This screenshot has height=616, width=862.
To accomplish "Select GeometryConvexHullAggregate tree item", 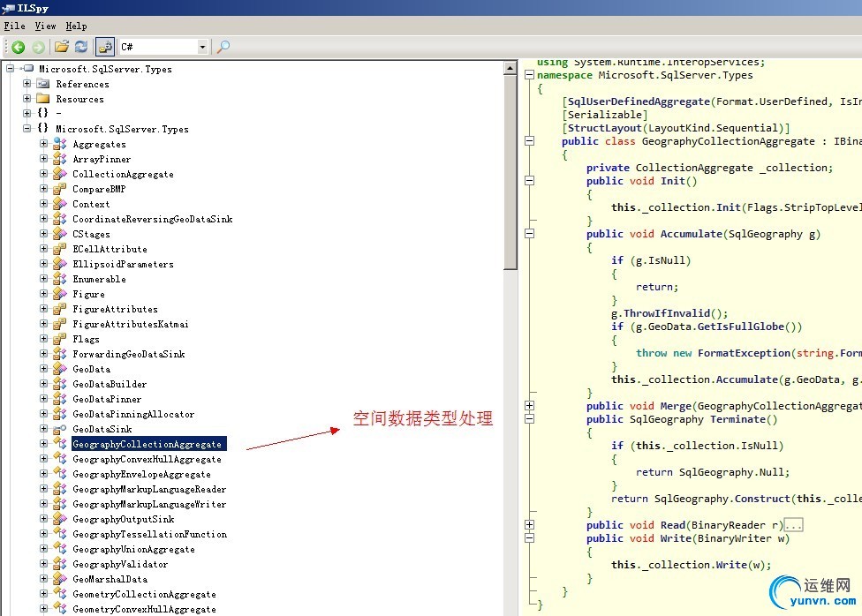I will 144,609.
